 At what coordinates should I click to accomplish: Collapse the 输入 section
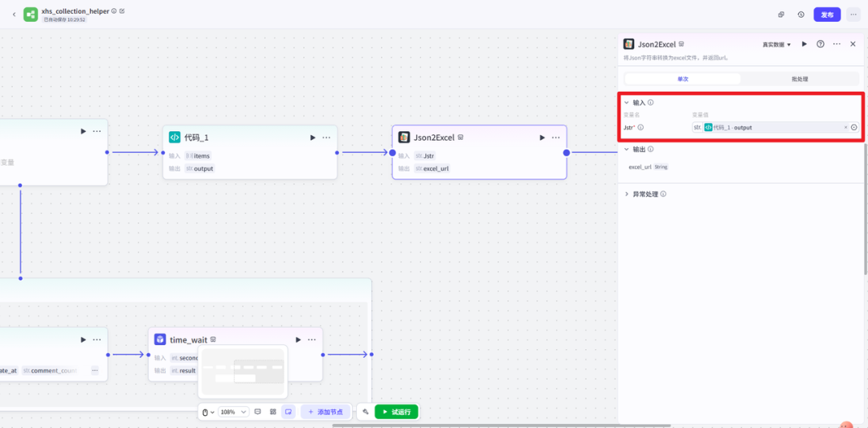click(627, 103)
